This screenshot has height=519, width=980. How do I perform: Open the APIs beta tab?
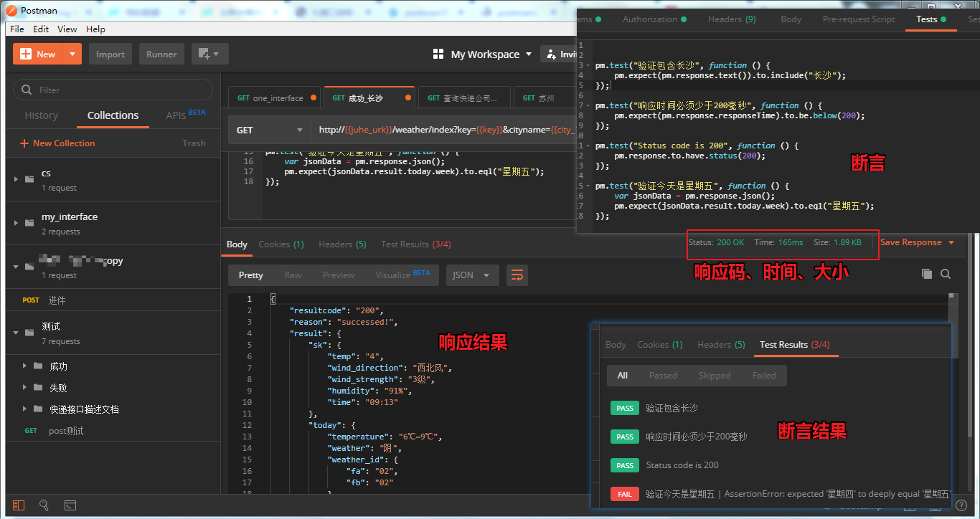185,115
